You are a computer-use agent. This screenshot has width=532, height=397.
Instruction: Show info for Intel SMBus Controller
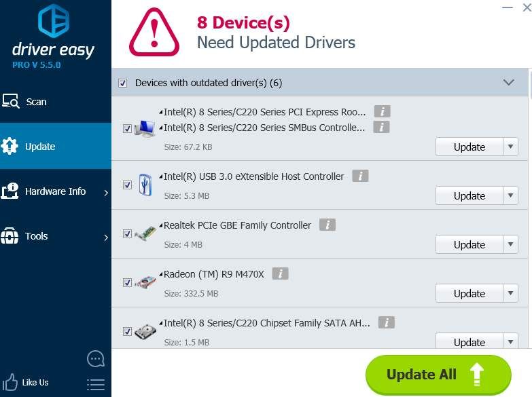pyautogui.click(x=382, y=127)
